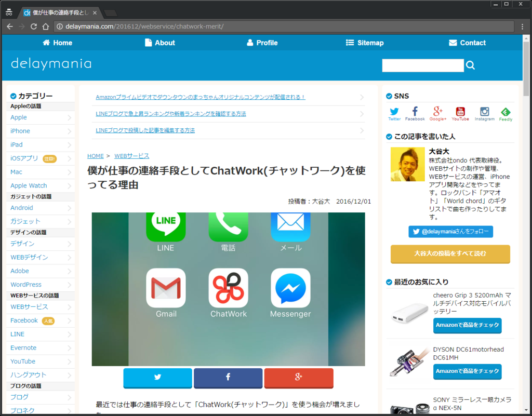Screen dimensions: 532x416
Task: Click the HOME breadcrumb link
Action: 96,156
